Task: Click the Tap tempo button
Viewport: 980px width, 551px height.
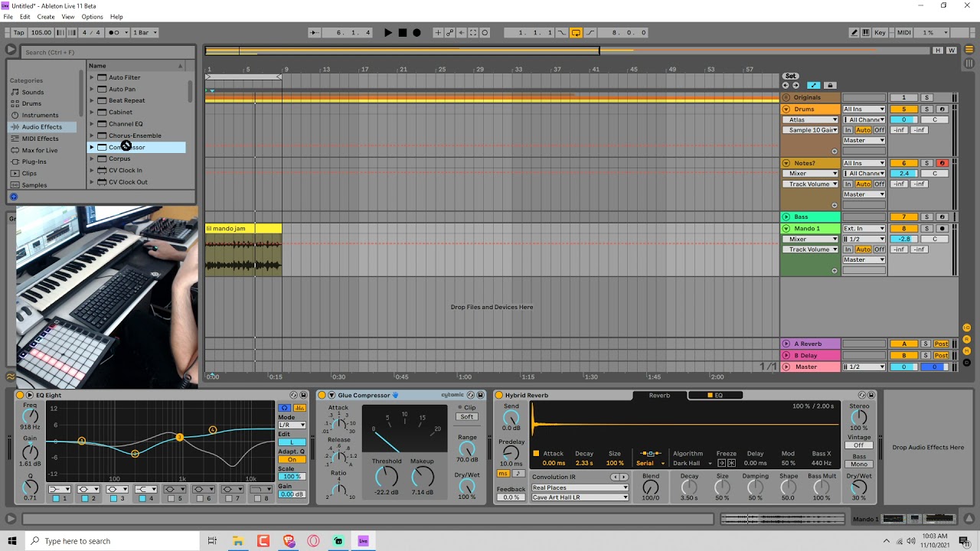Action: 18,33
